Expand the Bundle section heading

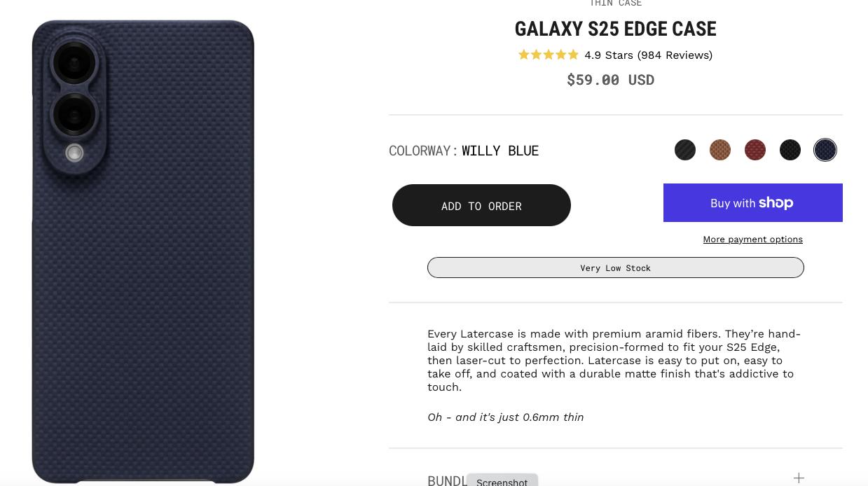(x=447, y=480)
